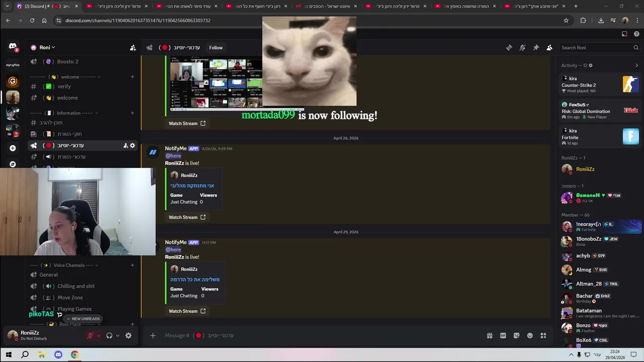Open RomanoH member profile
This screenshot has width=644, height=362.
pyautogui.click(x=600, y=198)
